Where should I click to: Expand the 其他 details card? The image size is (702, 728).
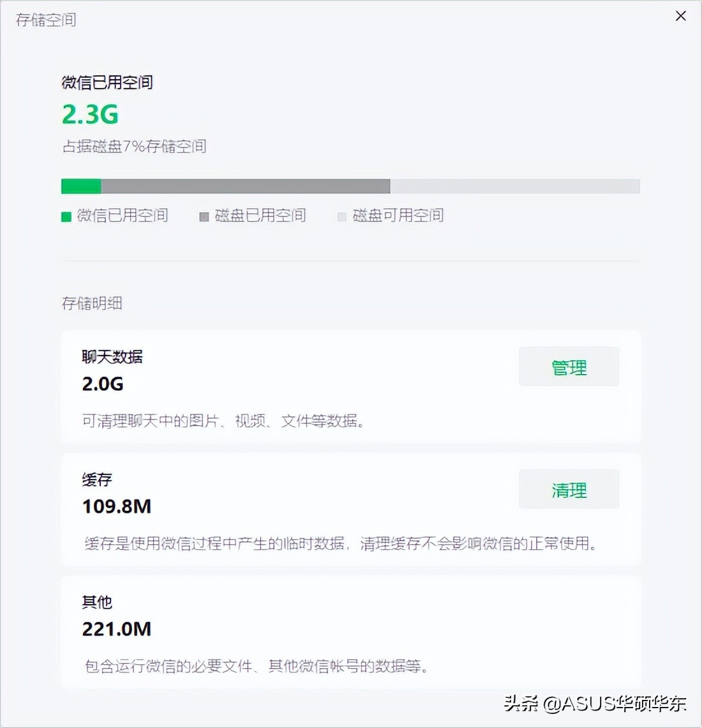point(351,632)
